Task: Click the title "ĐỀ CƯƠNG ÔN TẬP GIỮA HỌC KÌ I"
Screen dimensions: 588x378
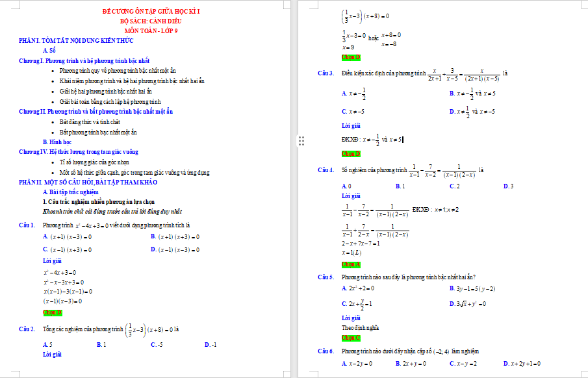Action: tap(151, 11)
